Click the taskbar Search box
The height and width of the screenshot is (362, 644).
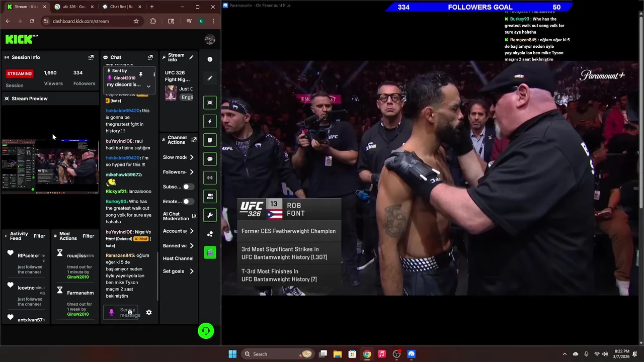[x=278, y=354]
